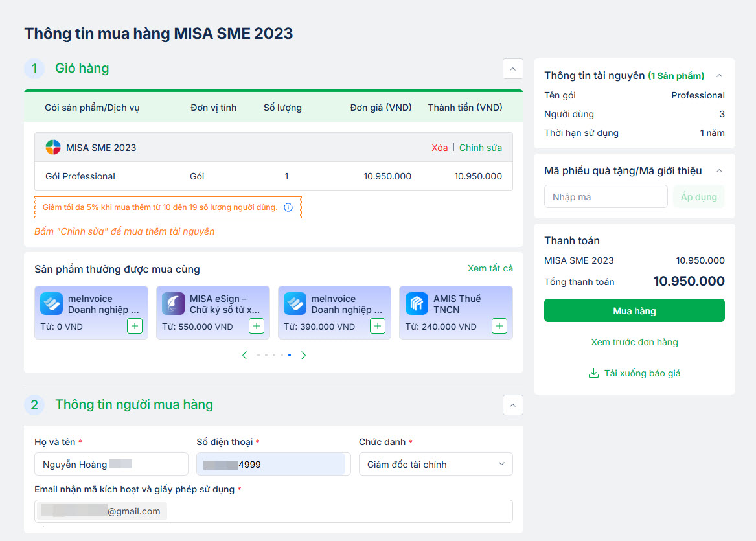Screen dimensions: 756x541
Task: Collapse the gift code panel
Action: coord(719,171)
